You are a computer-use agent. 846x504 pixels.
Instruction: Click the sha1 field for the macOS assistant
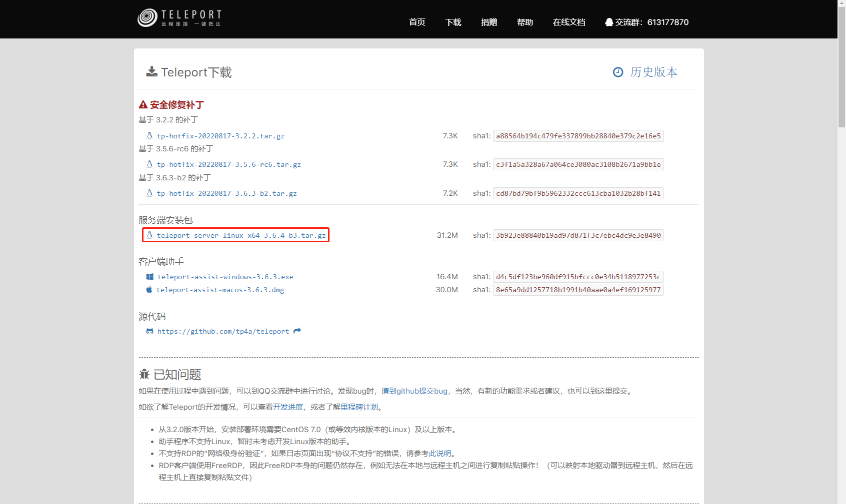[x=578, y=290]
